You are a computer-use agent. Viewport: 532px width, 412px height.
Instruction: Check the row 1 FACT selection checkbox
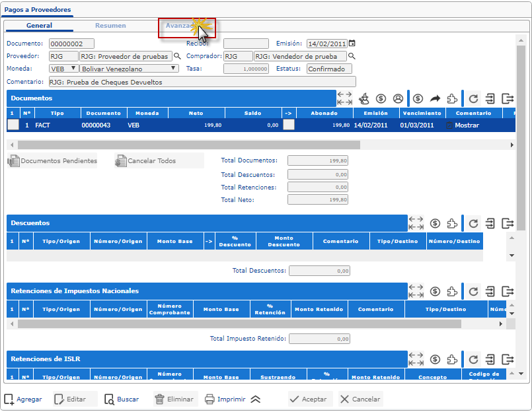(13, 125)
